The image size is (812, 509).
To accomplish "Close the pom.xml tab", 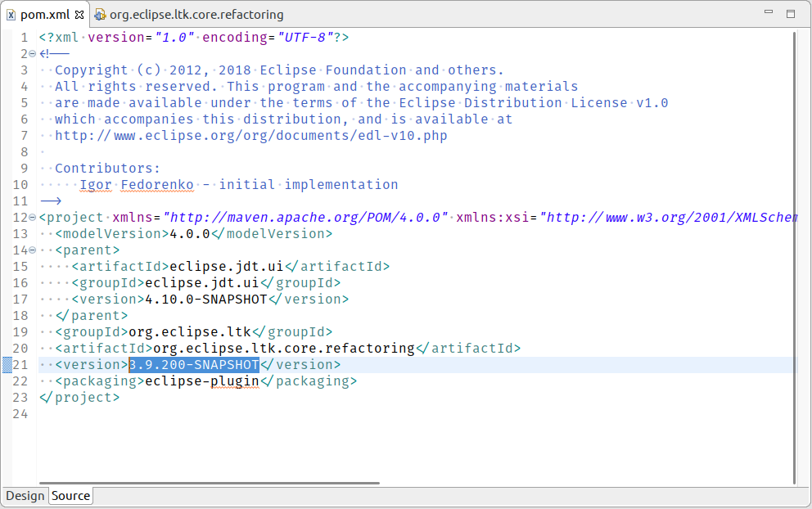I will click(x=79, y=15).
